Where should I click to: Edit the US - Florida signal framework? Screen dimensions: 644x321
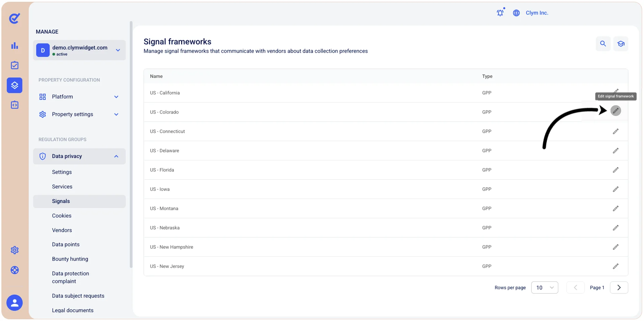tap(615, 170)
